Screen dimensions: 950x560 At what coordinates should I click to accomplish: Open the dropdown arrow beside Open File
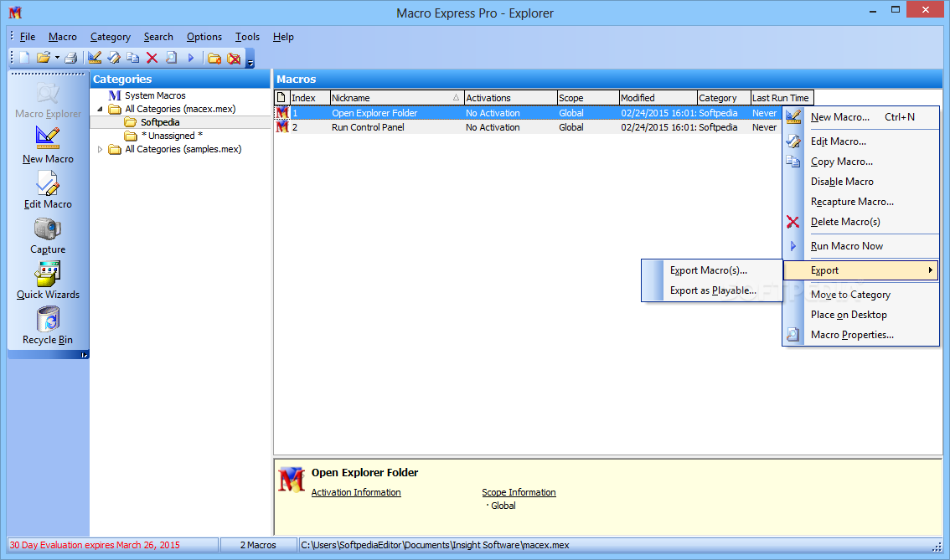[x=57, y=58]
